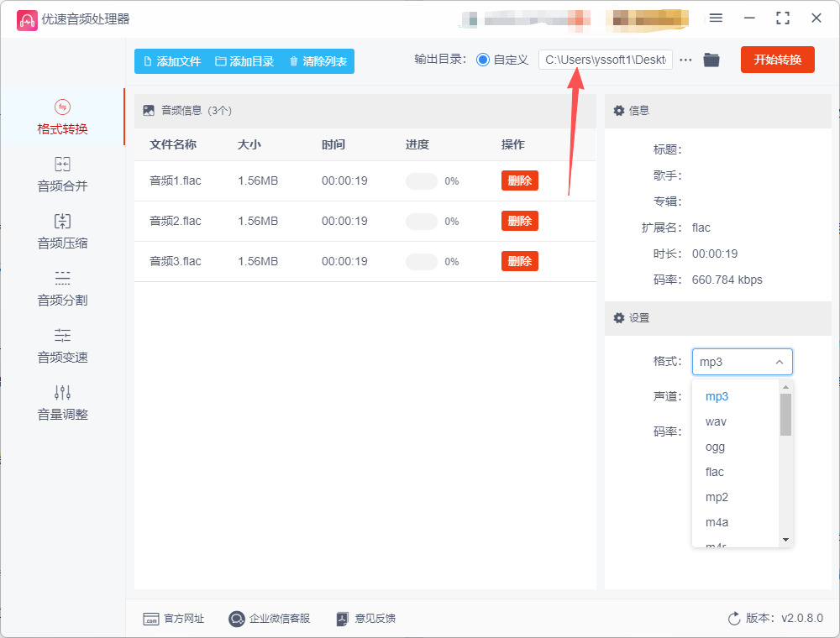Click the format list scroll-down arrow
Viewport: 840px width, 638px height.
[785, 540]
